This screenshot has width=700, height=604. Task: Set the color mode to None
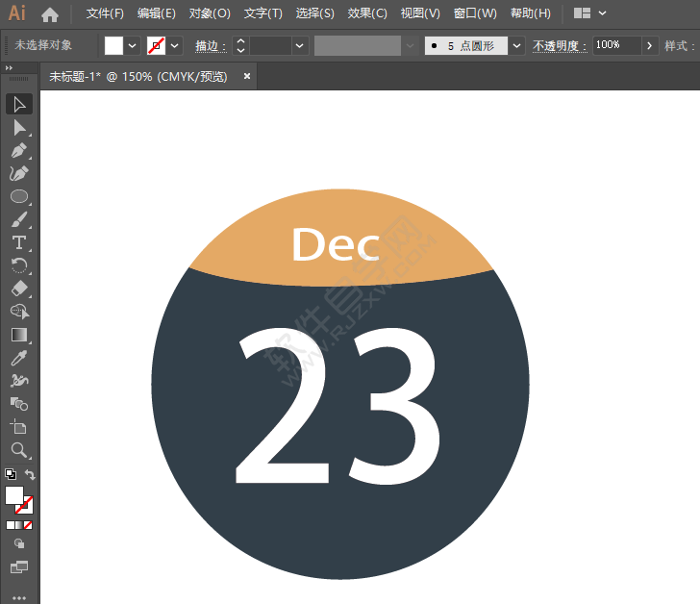[x=28, y=525]
